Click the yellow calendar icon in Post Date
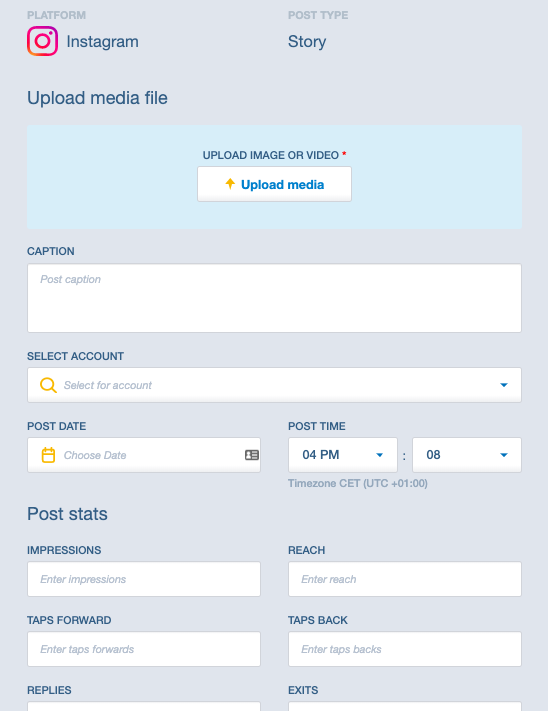The image size is (548, 711). pos(48,455)
